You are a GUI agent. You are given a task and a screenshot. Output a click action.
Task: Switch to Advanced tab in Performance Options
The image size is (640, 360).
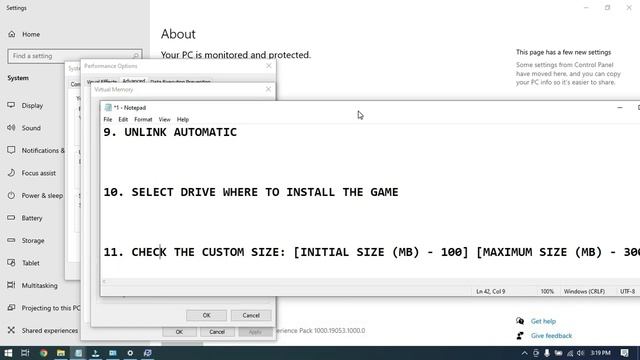[x=134, y=80]
